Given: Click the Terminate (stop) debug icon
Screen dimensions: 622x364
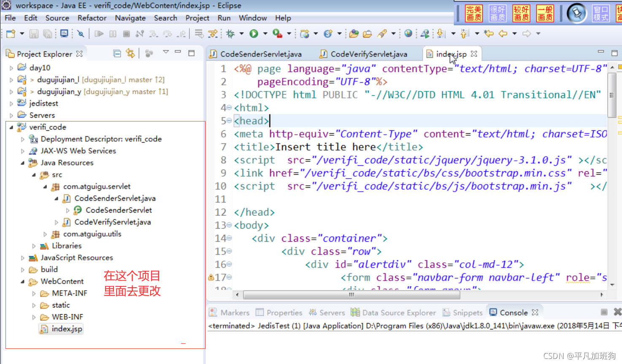Looking at the screenshot, I should (126, 34).
